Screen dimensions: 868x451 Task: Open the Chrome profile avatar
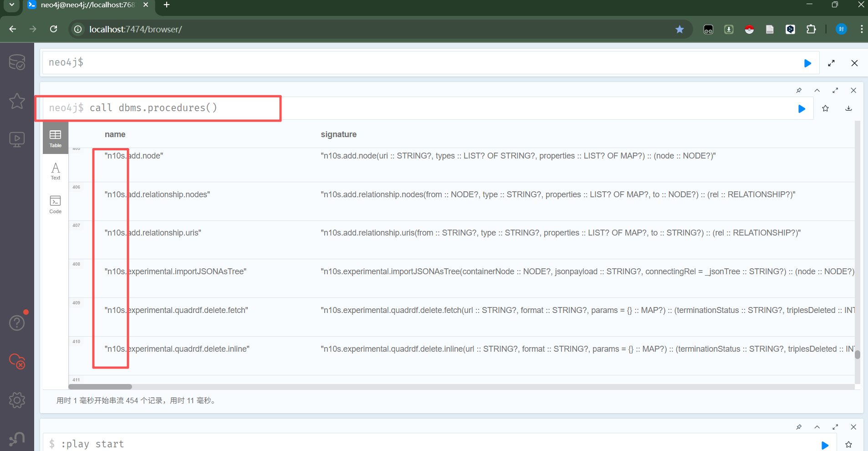pos(841,29)
